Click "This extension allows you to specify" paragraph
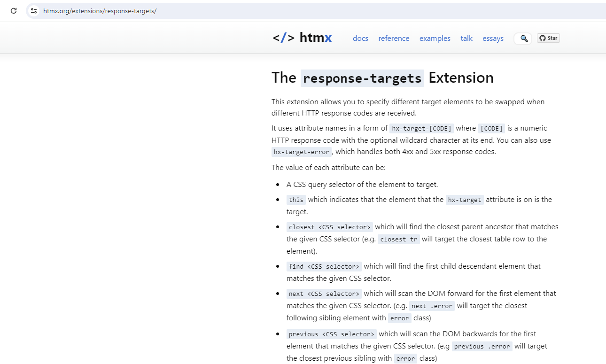The height and width of the screenshot is (364, 606). [x=408, y=108]
